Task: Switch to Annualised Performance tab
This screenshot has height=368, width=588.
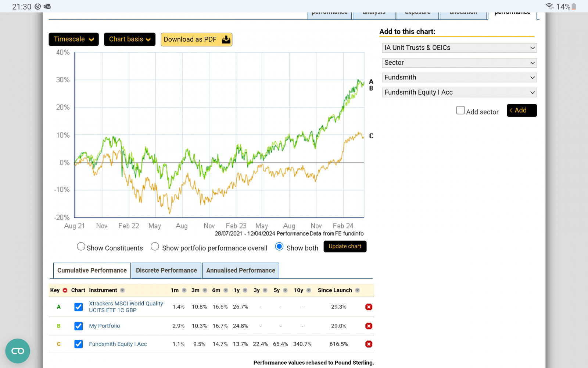Action: coord(240,270)
